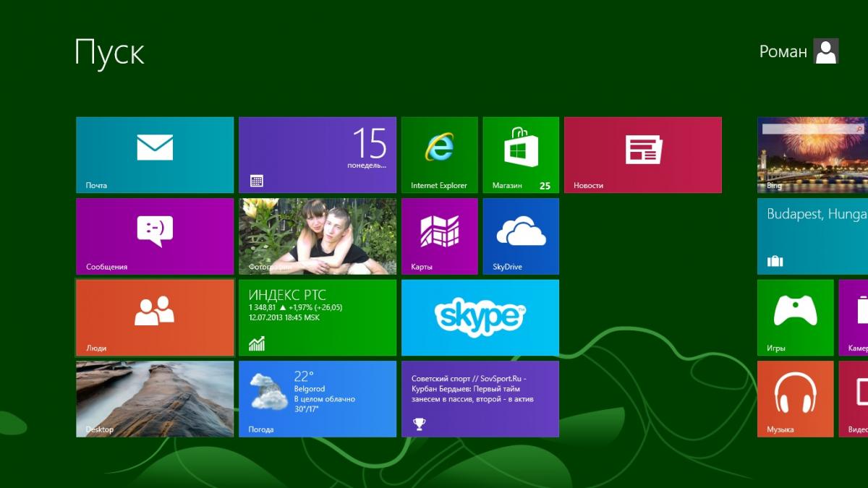The height and width of the screenshot is (488, 868).
Task: Open the Bing fireworks tile
Action: pos(812,155)
